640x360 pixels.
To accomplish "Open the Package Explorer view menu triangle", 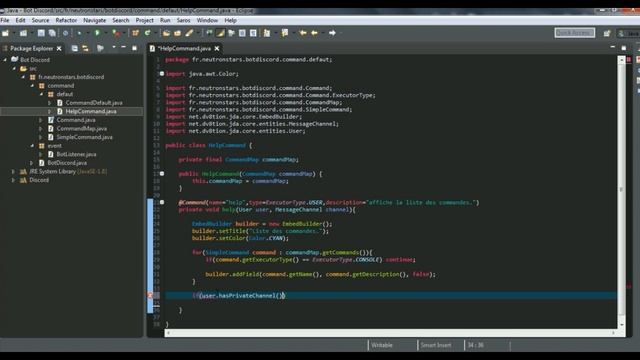I will (x=113, y=48).
